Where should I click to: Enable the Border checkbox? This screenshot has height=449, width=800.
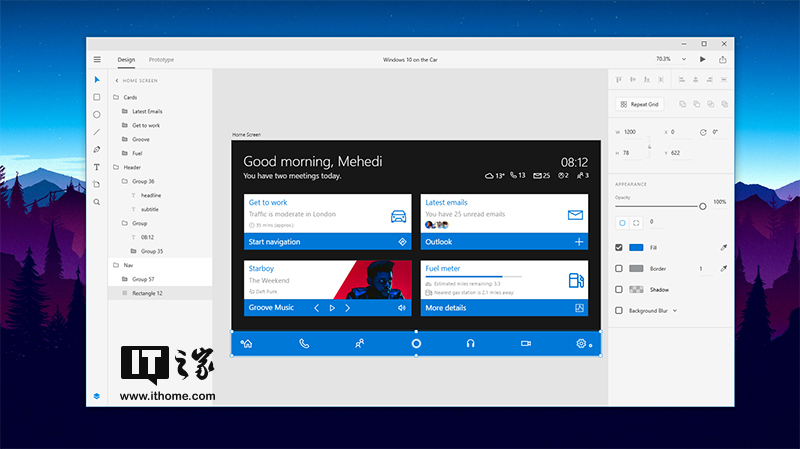tap(619, 268)
